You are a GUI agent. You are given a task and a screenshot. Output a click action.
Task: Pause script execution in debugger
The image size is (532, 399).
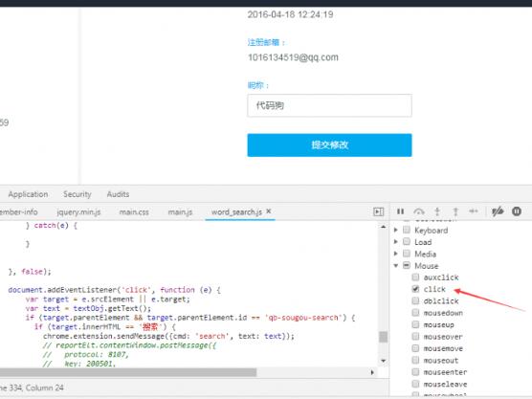(400, 211)
